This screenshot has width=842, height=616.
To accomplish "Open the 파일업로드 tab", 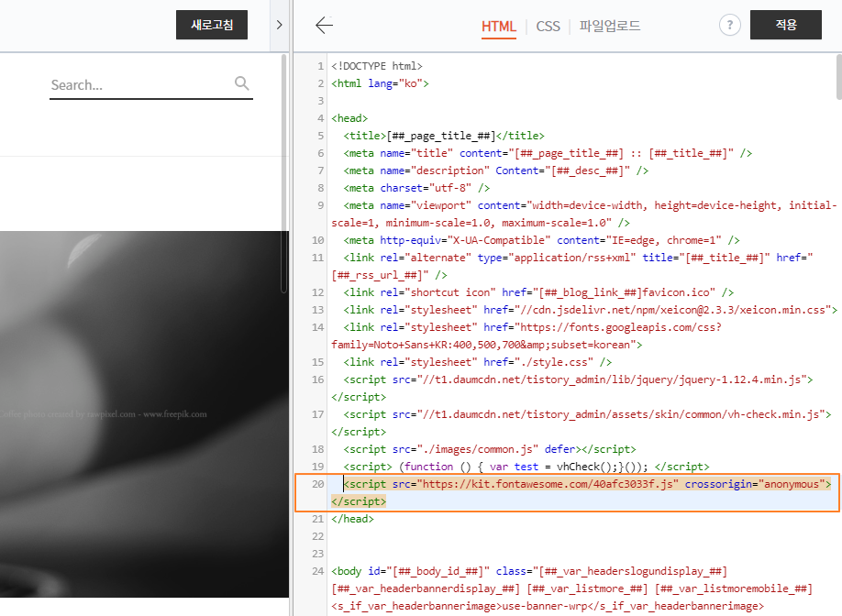I will click(x=609, y=26).
